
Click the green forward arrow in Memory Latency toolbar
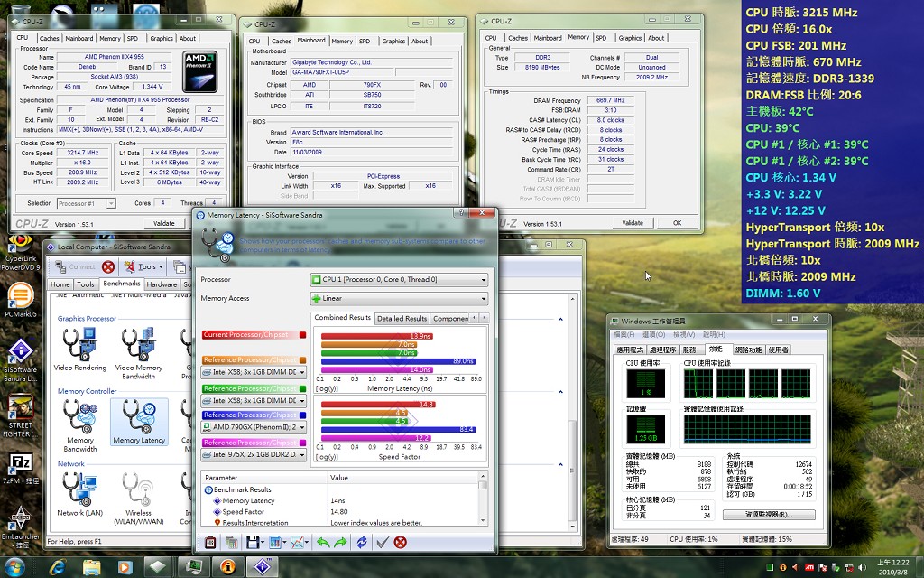[340, 542]
